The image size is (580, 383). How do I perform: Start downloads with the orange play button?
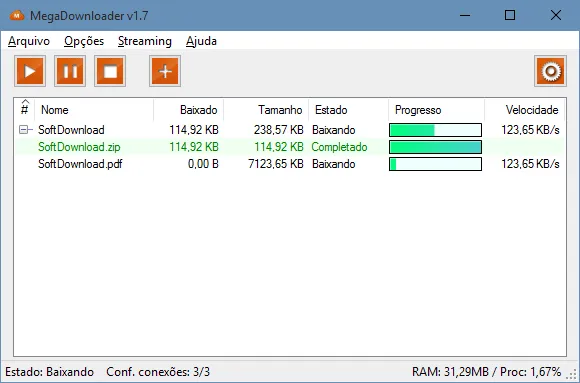click(30, 71)
